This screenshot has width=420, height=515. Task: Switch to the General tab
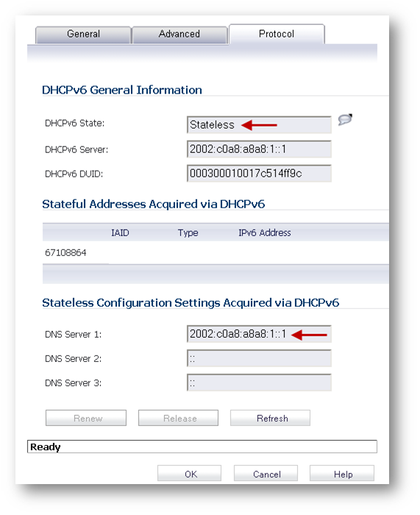pos(83,34)
